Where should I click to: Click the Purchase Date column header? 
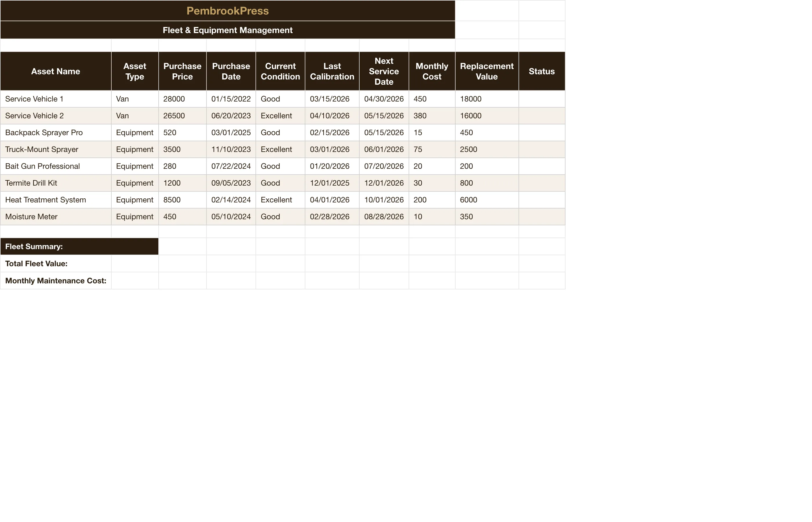click(231, 71)
